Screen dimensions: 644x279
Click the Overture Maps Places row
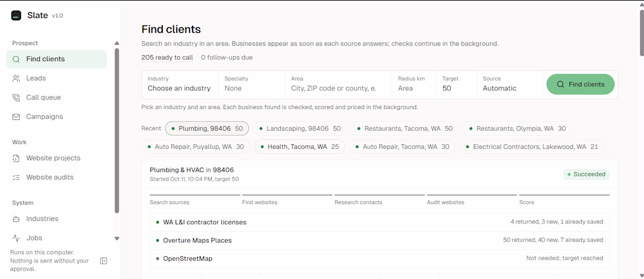[379, 240]
